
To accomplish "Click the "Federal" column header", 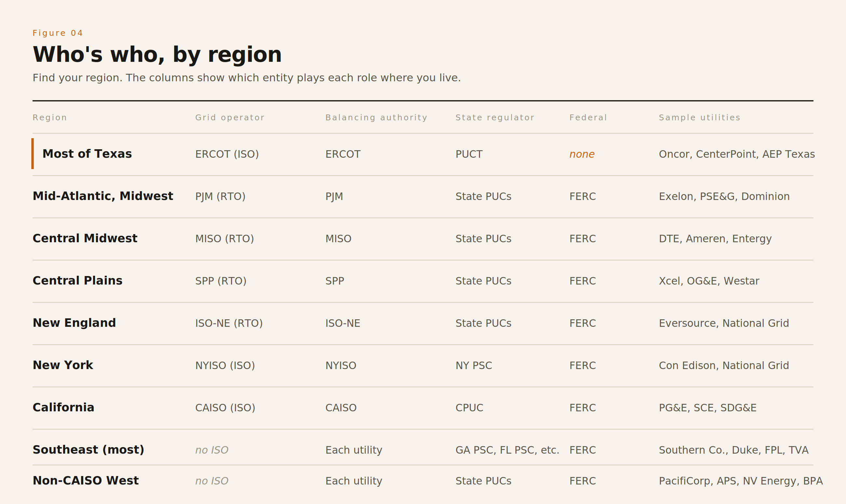I will click(x=589, y=117).
